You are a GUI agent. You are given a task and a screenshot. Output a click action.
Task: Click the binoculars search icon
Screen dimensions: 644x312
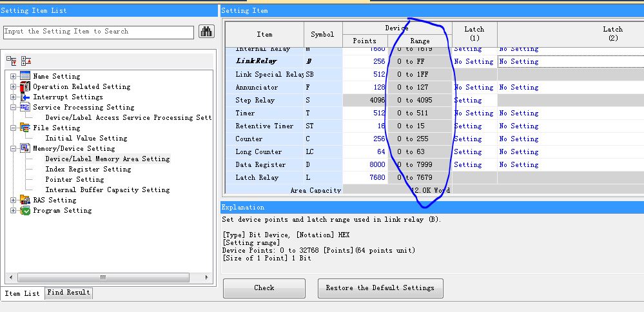206,32
